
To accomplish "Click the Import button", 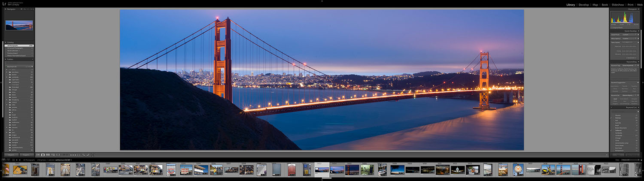I will pos(12,155).
